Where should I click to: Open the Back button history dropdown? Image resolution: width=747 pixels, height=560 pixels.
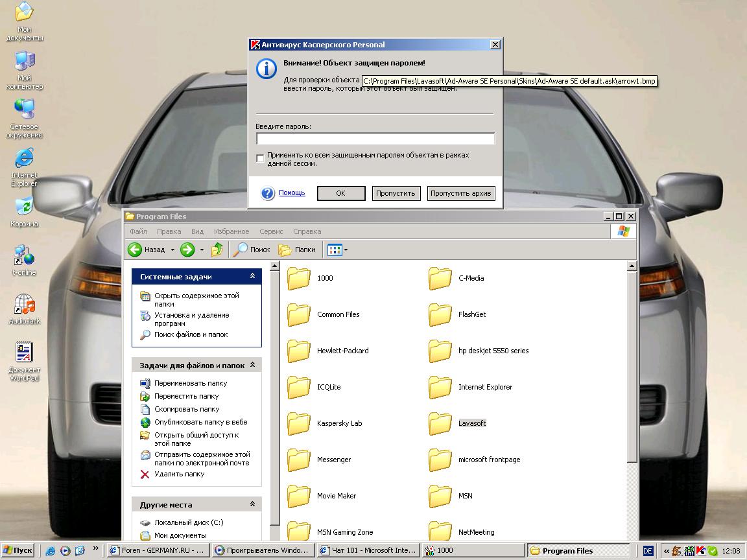(x=172, y=250)
